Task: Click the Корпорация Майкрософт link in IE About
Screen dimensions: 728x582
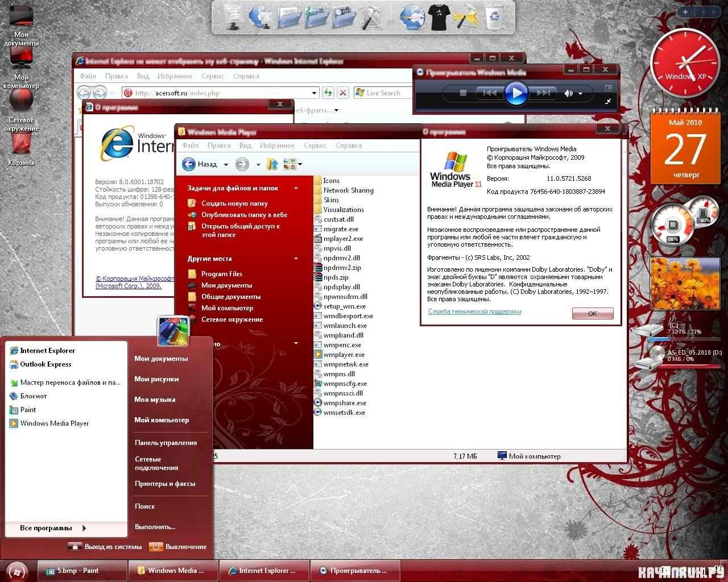Action: pos(135,282)
